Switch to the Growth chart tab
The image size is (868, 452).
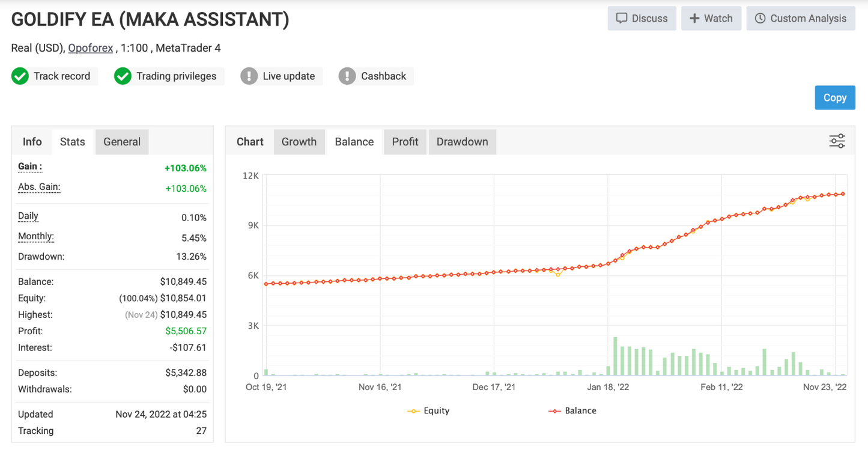coord(299,142)
